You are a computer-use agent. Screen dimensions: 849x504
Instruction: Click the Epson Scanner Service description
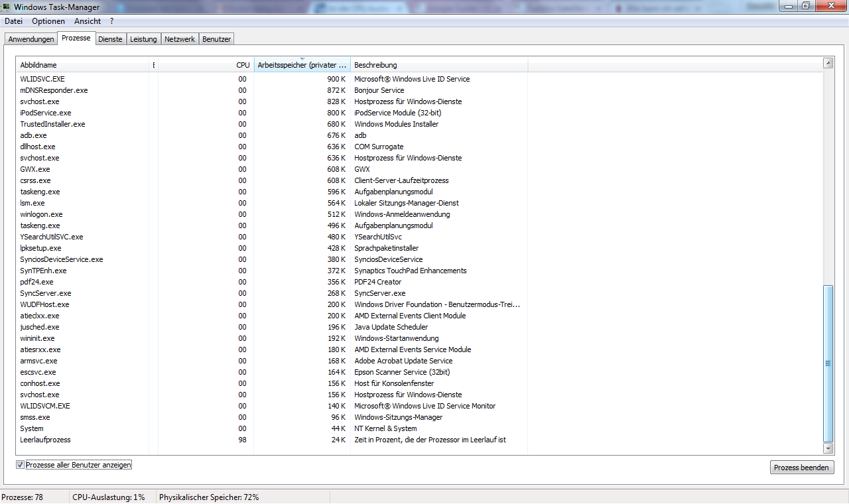pyautogui.click(x=403, y=372)
